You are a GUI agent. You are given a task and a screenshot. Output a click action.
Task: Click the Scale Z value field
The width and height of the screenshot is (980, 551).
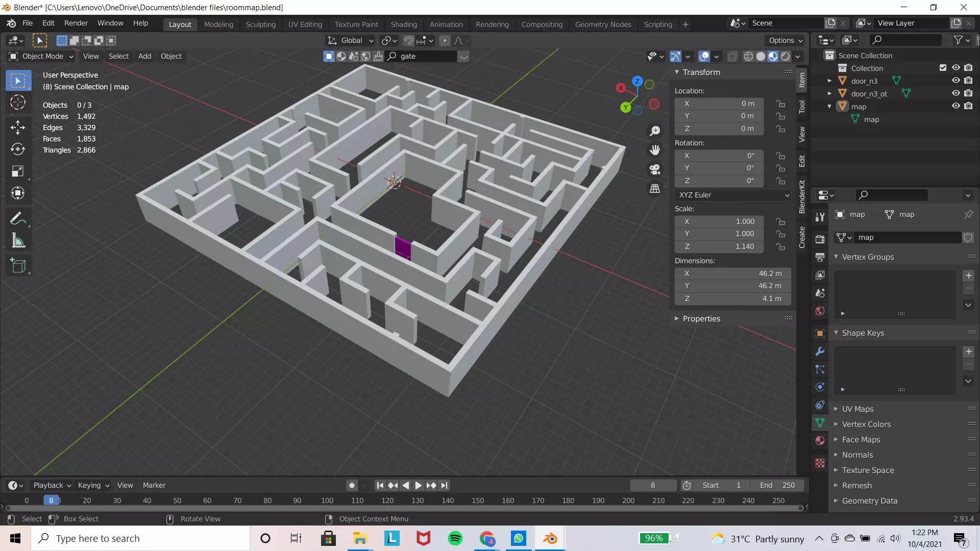(719, 246)
